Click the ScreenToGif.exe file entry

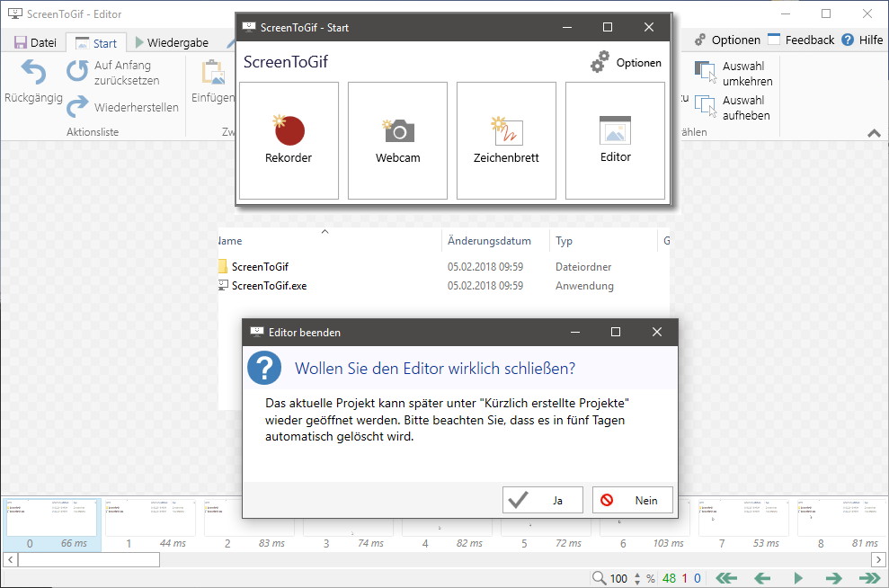269,286
